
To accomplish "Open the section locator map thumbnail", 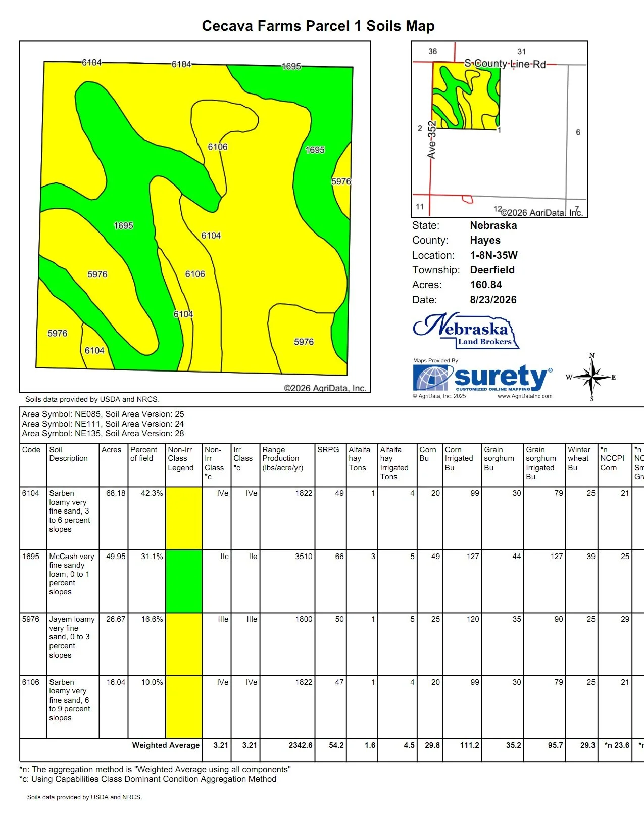I will (500, 129).
